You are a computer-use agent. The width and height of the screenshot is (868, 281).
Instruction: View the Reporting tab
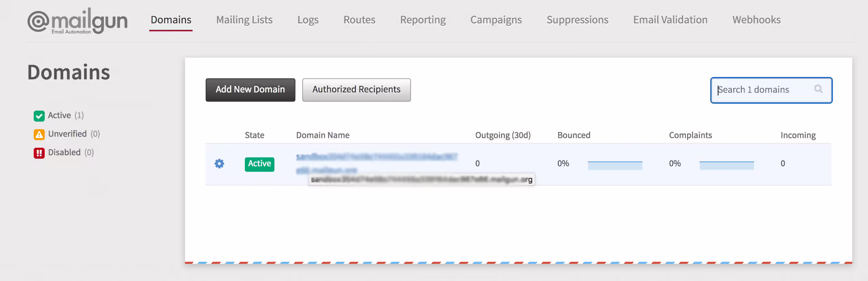click(x=423, y=20)
